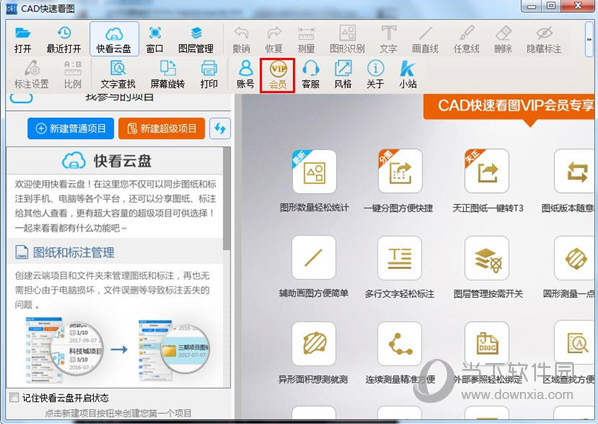The image size is (598, 424).
Task: Select the 文字 text tool
Action: click(388, 40)
